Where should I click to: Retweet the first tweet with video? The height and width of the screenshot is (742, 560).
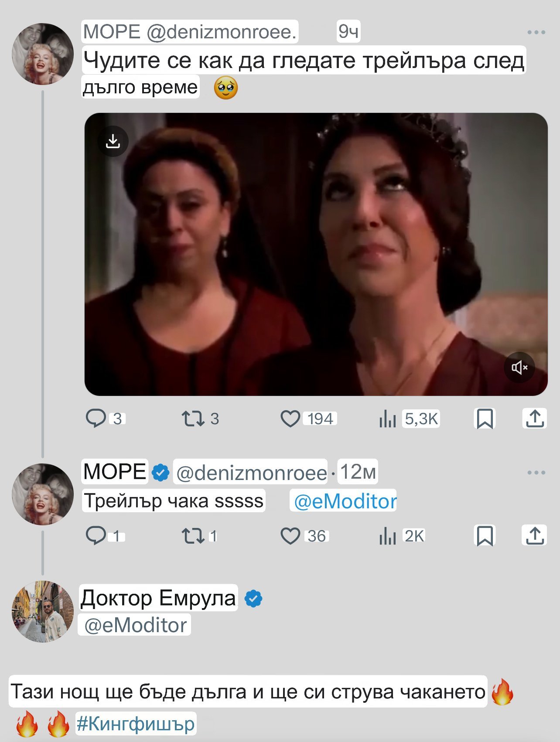(x=193, y=419)
